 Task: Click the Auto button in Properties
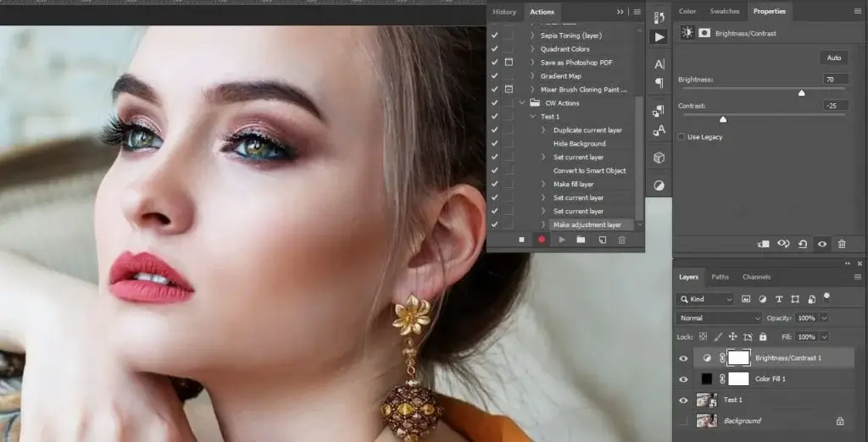click(834, 58)
